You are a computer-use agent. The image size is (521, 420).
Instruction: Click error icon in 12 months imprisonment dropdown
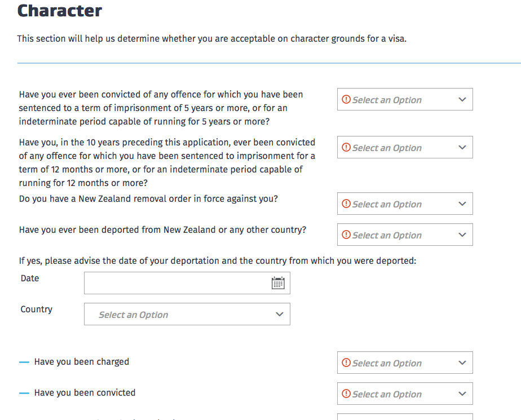pyautogui.click(x=346, y=147)
